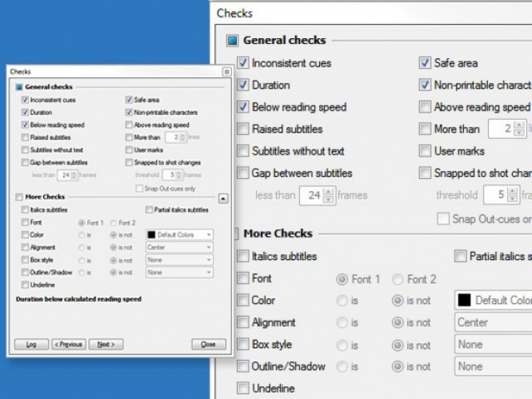Enable the Font check in the small dialog
The height and width of the screenshot is (399, 532).
tap(25, 223)
